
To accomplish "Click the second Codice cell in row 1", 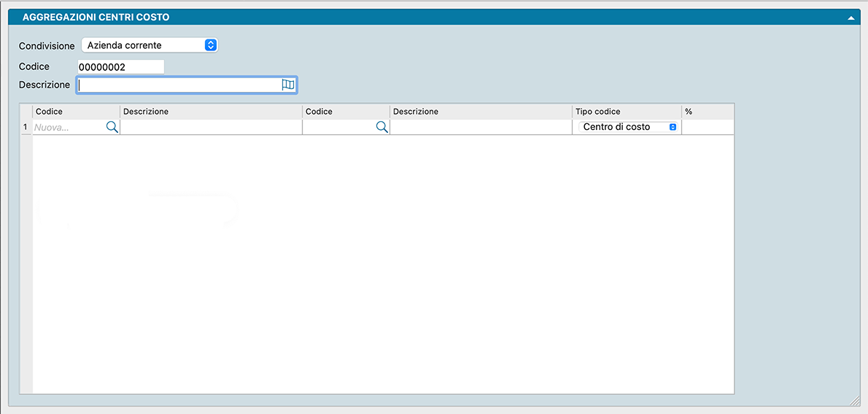I will (x=338, y=127).
